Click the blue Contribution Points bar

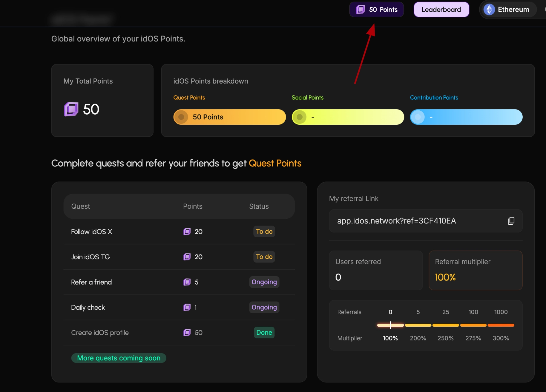(466, 117)
